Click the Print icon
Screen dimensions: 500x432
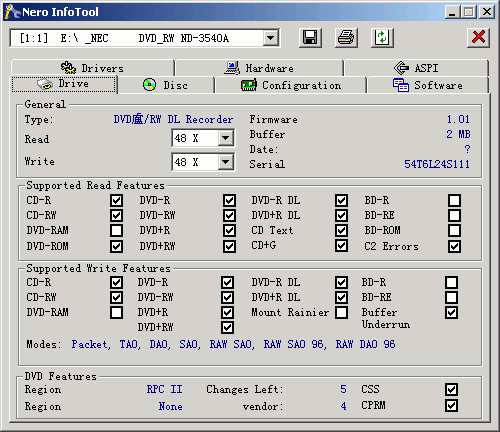346,38
